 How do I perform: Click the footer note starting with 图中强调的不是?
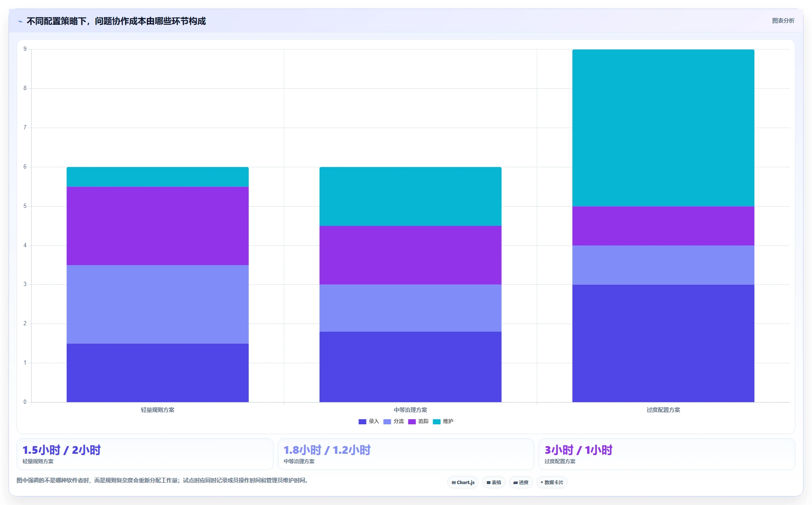(162, 480)
